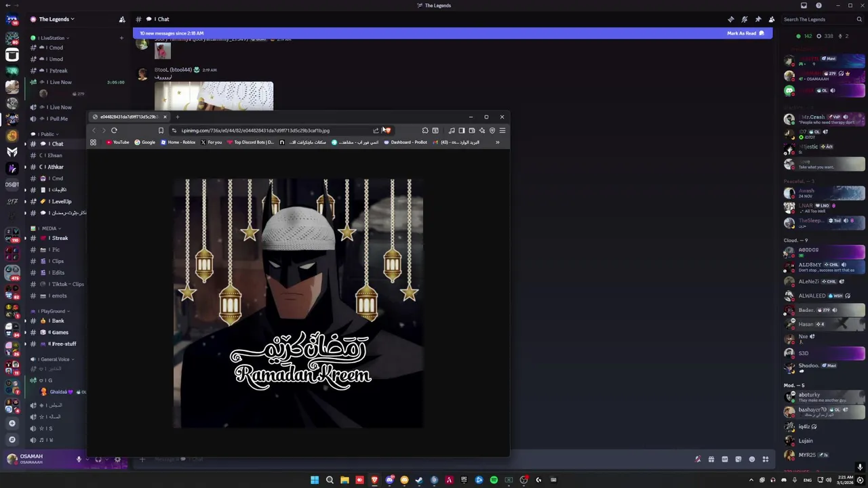Viewport: 868px width, 488px height.
Task: Open File Explorer from taskbar
Action: [x=344, y=480]
